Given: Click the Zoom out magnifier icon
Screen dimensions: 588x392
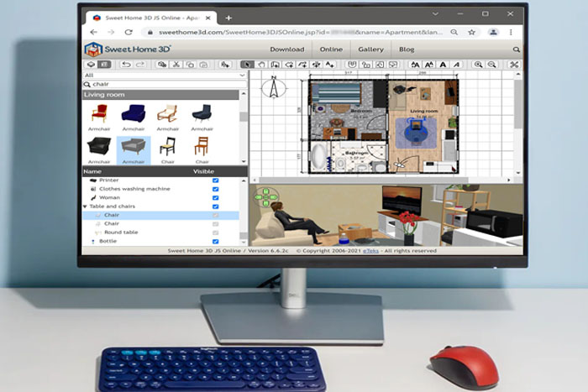Looking at the screenshot, I should click(x=492, y=65).
